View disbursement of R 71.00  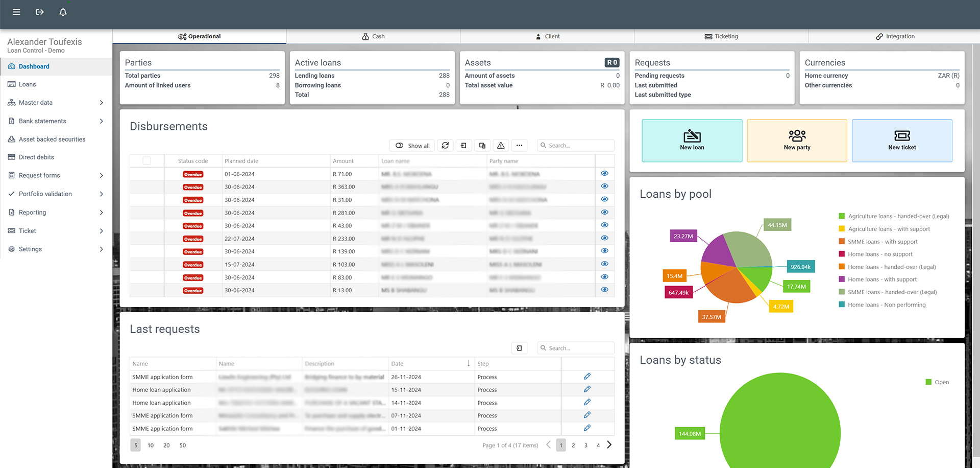[604, 174]
